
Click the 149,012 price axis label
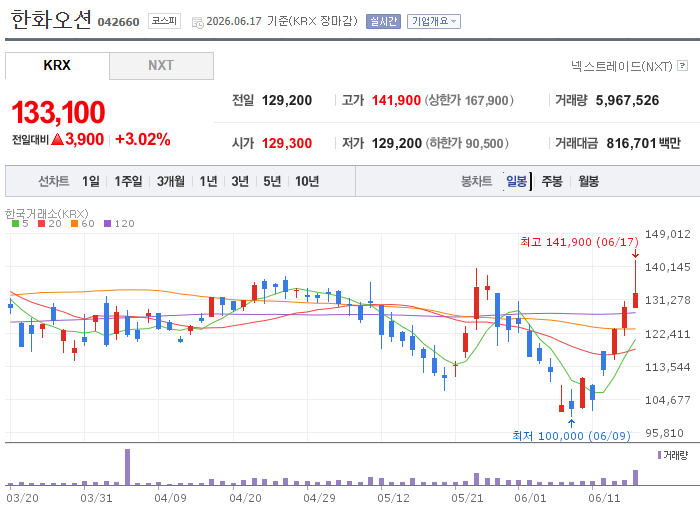coord(667,234)
